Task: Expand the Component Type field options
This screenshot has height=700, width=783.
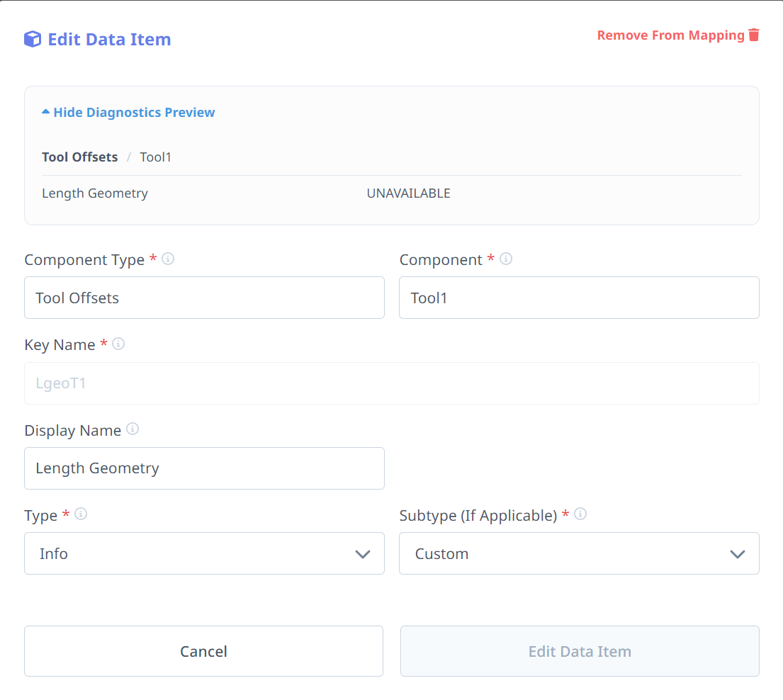Action: (204, 298)
